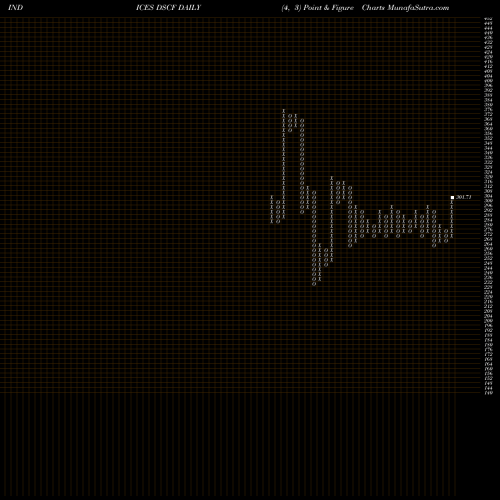The width and height of the screenshot is (500, 500).
Task: Click the "ICES DSCF DAILY" heading
Action: (x=168, y=8)
